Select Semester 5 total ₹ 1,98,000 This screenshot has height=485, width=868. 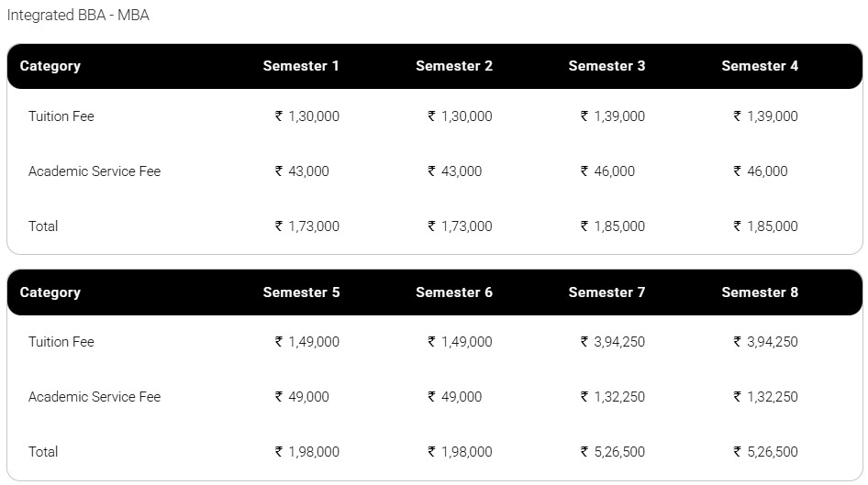[307, 452]
